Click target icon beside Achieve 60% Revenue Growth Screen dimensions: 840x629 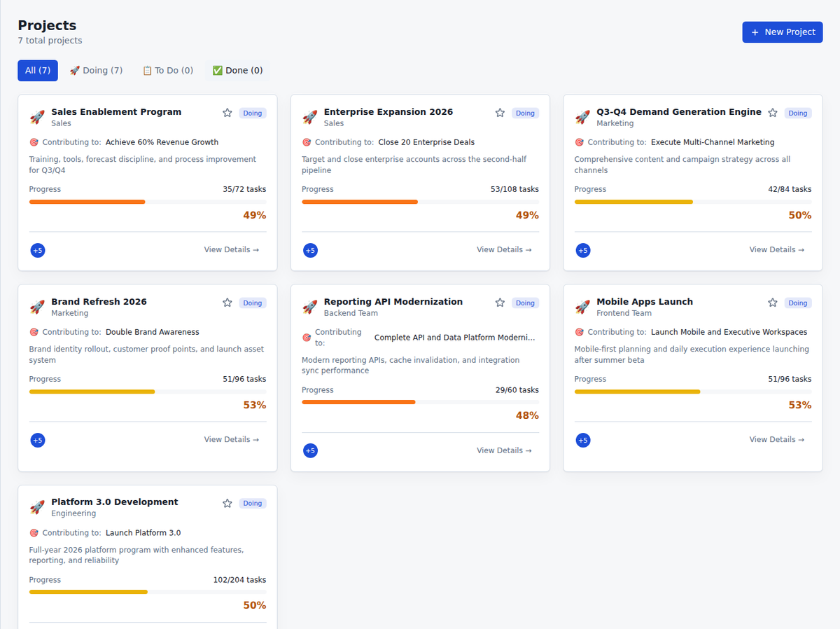[x=34, y=142]
